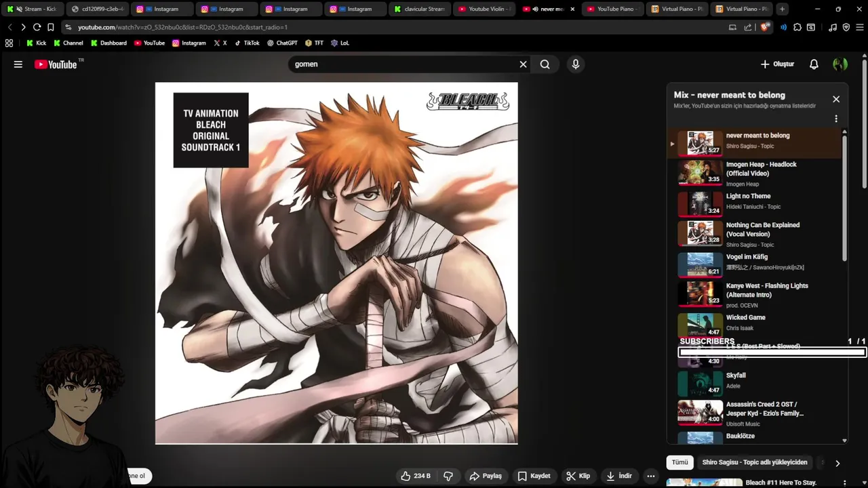Open the YouTube hamburger guide menu

[x=18, y=64]
